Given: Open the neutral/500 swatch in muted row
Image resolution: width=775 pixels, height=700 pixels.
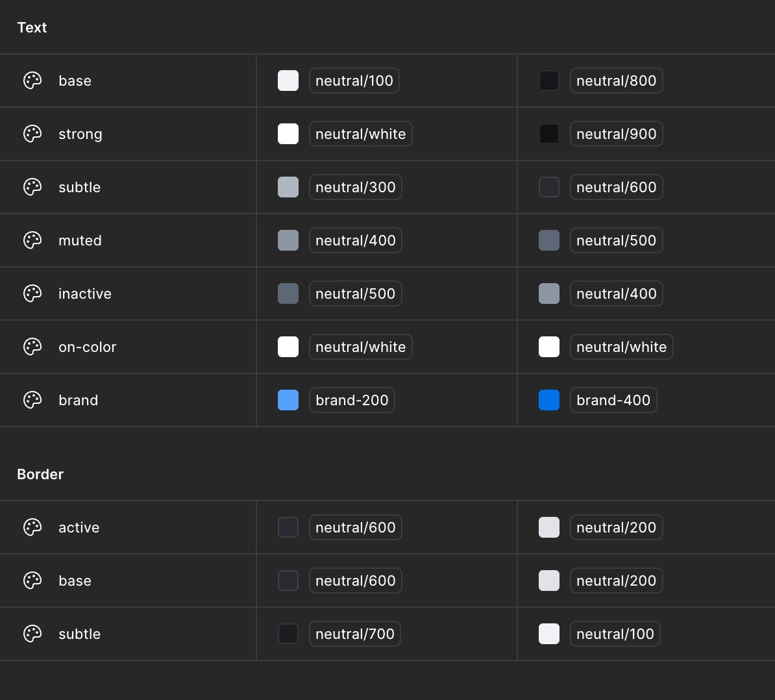Looking at the screenshot, I should click(549, 240).
